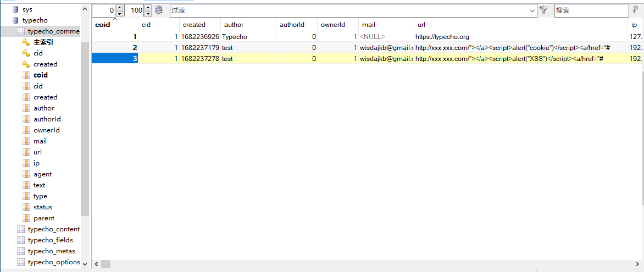Select row with coid 2
The width and height of the screenshot is (644, 272).
point(115,48)
